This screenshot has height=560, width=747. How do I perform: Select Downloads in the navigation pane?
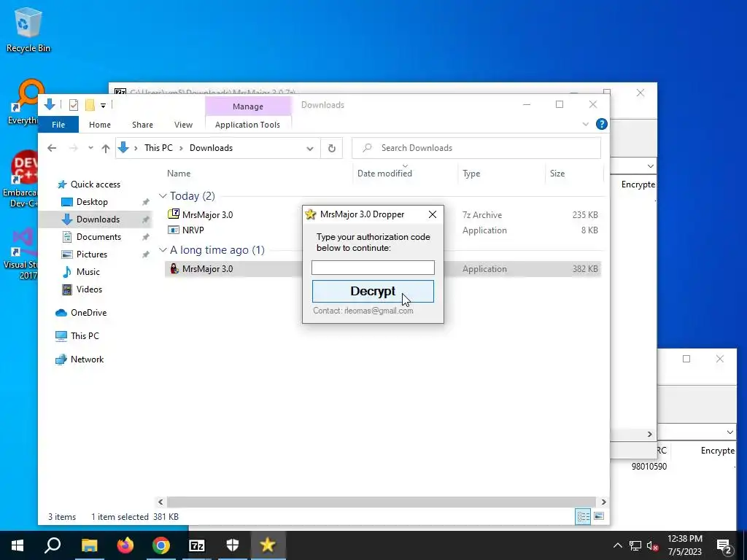98,219
